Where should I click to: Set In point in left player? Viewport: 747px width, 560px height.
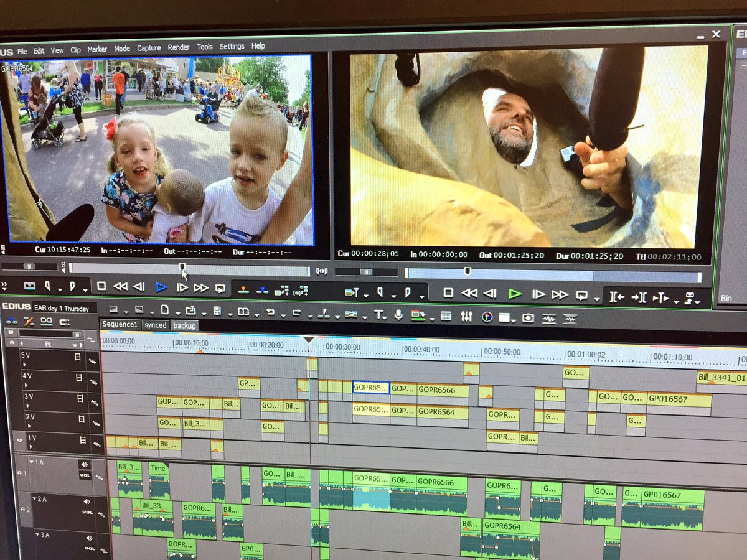pyautogui.click(x=47, y=286)
